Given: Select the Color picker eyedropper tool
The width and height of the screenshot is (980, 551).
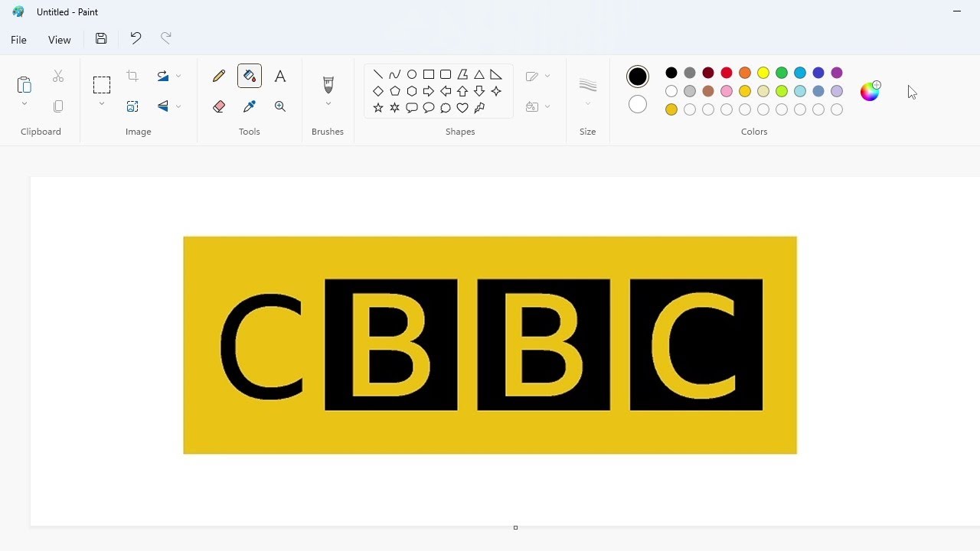Looking at the screenshot, I should [250, 106].
